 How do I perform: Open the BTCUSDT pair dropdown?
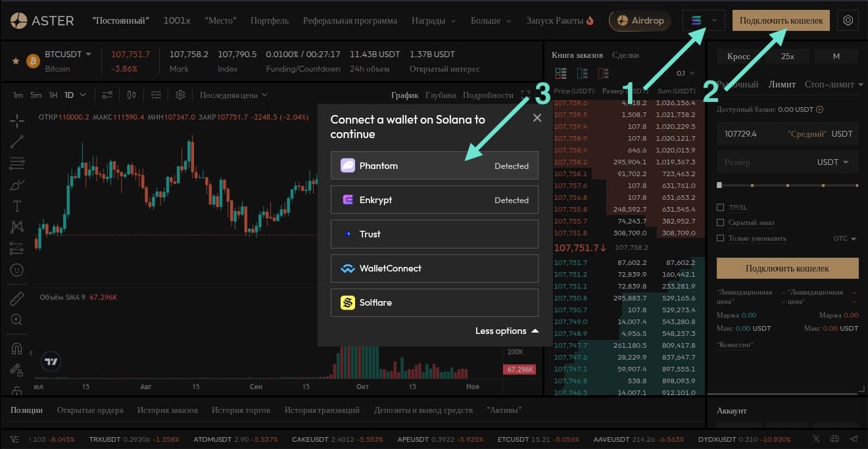[x=68, y=54]
